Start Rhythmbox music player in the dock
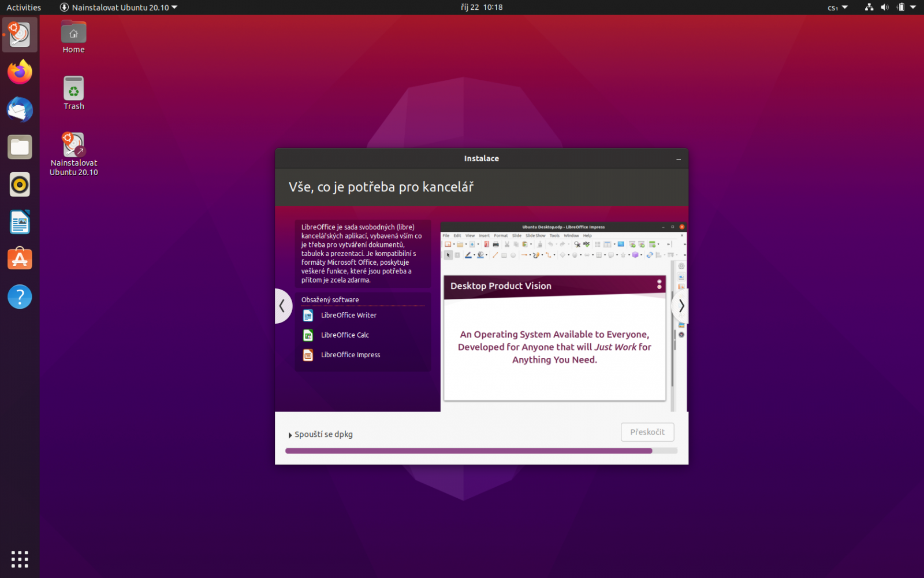The image size is (924, 578). click(x=19, y=184)
